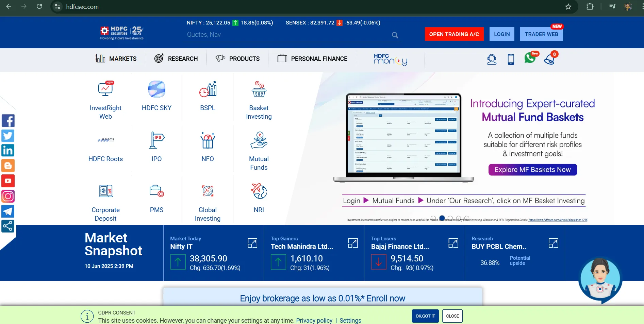Click the OPEN TRADING A/C button
The width and height of the screenshot is (644, 324).
tap(454, 34)
